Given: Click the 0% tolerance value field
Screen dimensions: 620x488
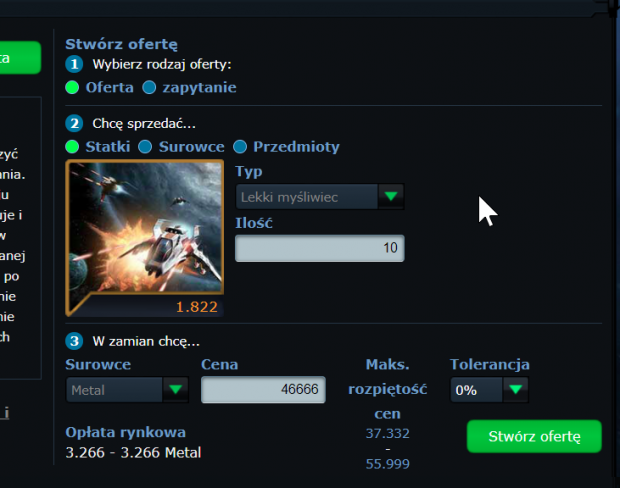Looking at the screenshot, I should (477, 390).
